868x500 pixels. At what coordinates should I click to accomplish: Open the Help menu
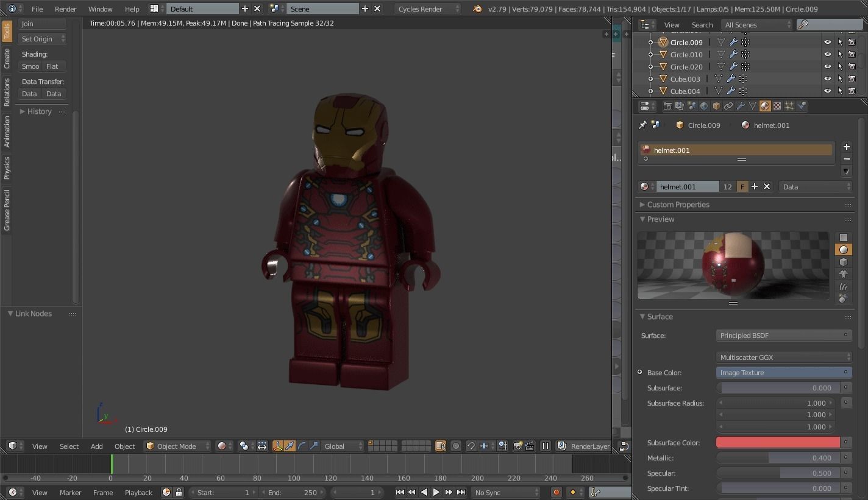[x=132, y=9]
